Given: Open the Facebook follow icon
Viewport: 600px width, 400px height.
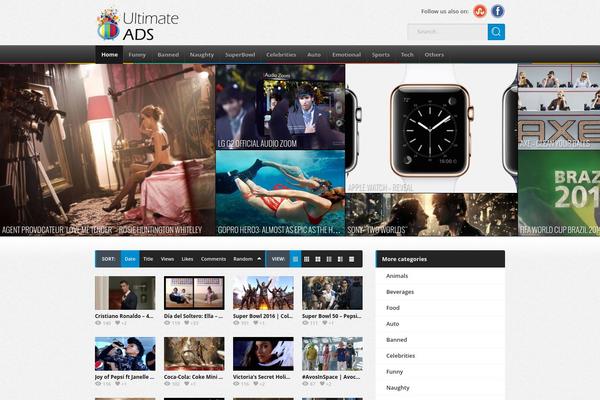Looking at the screenshot, I should tap(497, 11).
